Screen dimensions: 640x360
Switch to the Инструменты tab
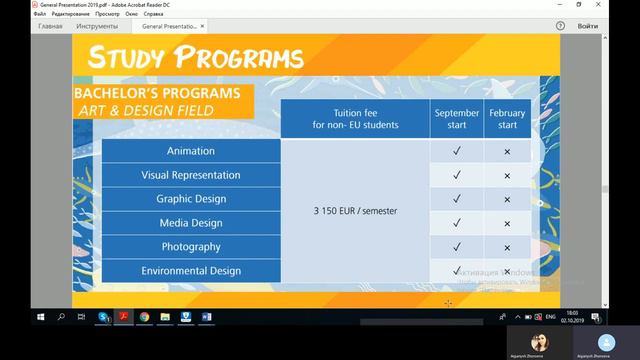pos(97,26)
